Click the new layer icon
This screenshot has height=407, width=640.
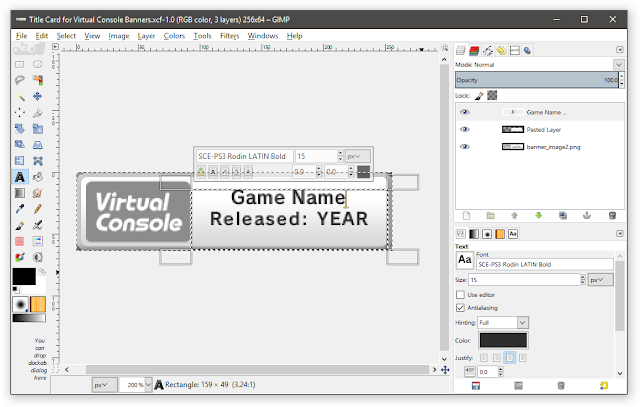tap(467, 216)
